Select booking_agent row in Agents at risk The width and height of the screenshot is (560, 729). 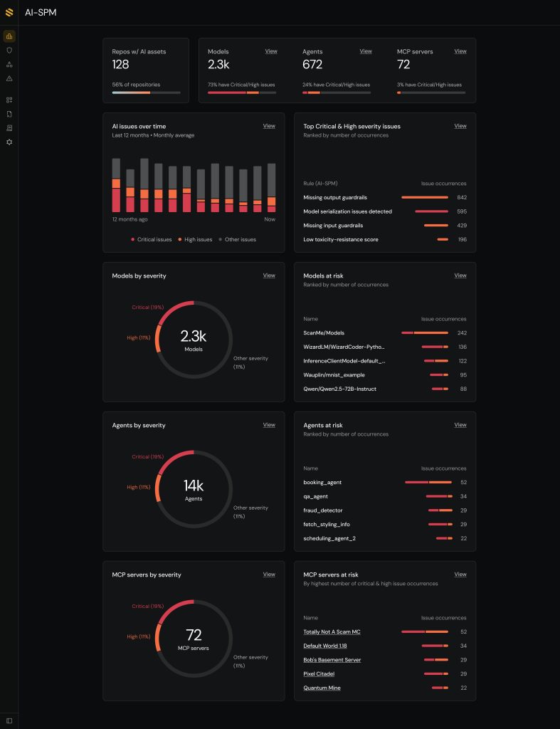(x=322, y=483)
